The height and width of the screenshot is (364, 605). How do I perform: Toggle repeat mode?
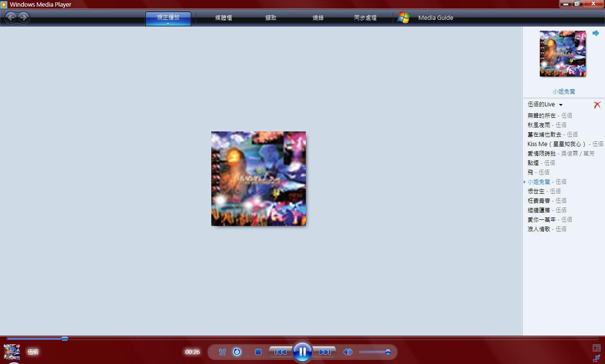point(237,352)
